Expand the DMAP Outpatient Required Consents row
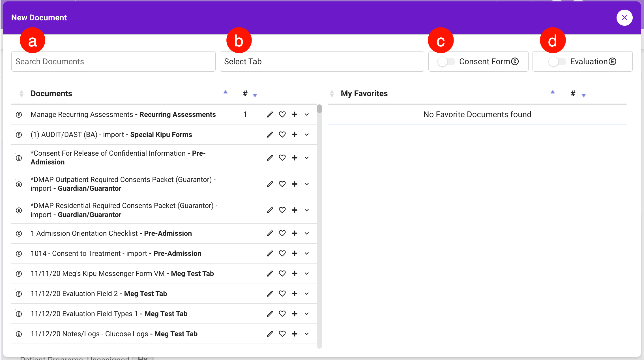This screenshot has height=360, width=644. [307, 184]
